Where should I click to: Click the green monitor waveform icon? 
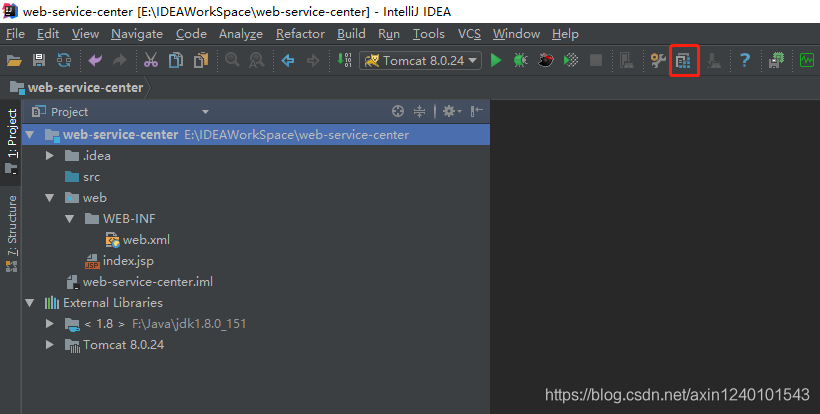[x=807, y=61]
